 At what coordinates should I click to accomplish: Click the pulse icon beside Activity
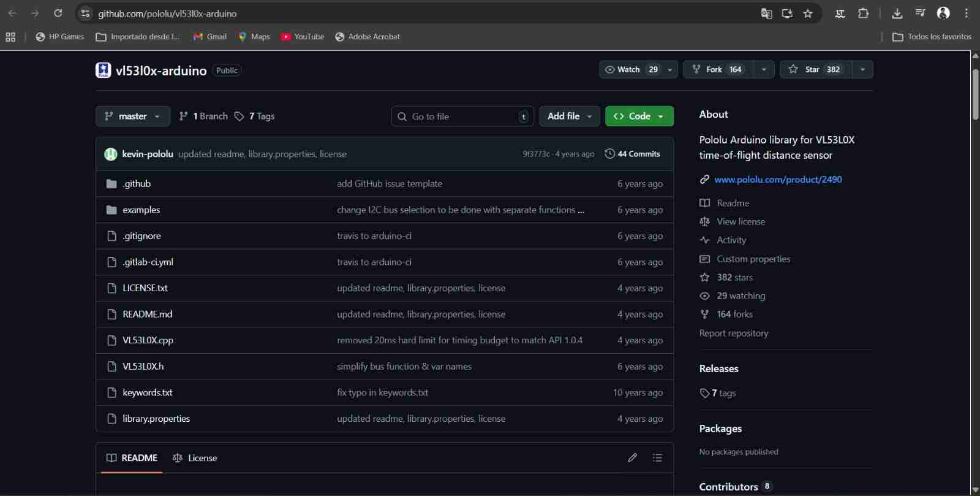pyautogui.click(x=705, y=240)
